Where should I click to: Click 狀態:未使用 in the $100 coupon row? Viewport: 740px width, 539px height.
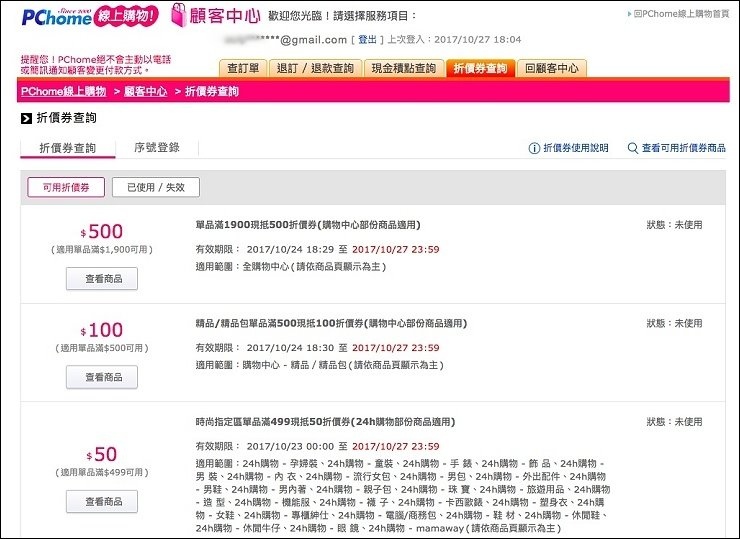[674, 323]
